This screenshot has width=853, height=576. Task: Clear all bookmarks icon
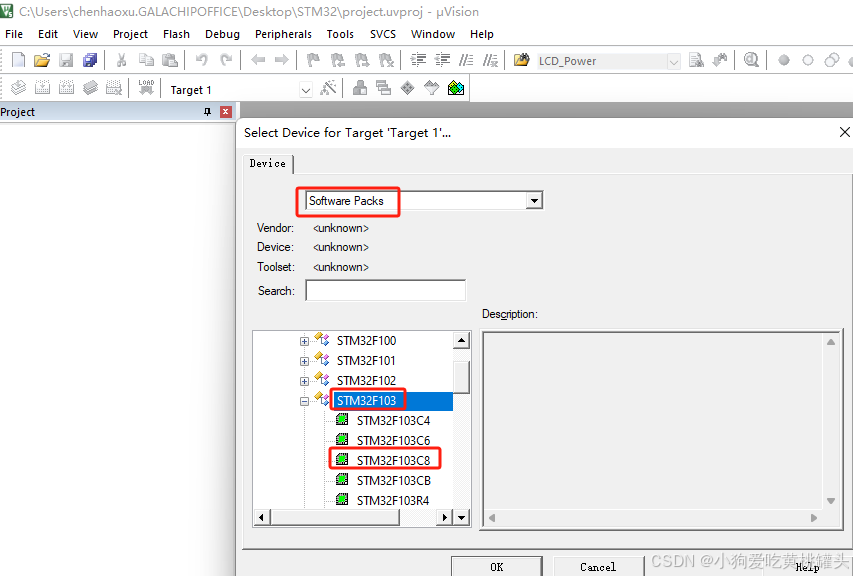tap(386, 60)
